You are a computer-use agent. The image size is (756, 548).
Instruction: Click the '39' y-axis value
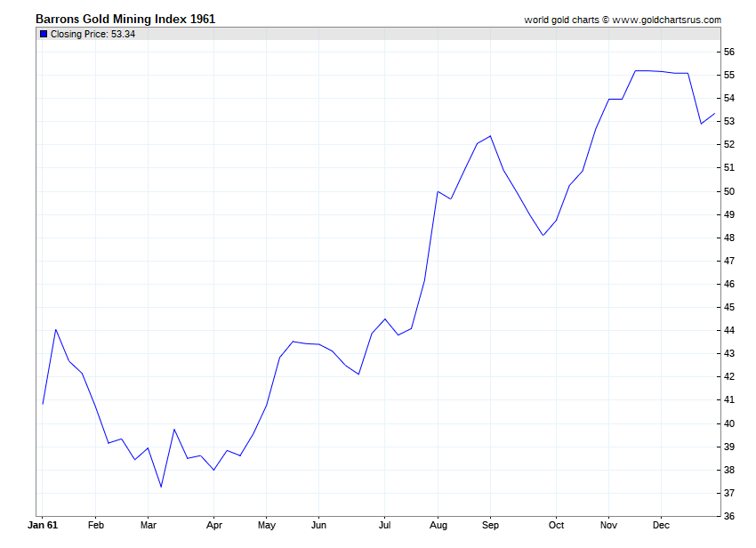(729, 447)
